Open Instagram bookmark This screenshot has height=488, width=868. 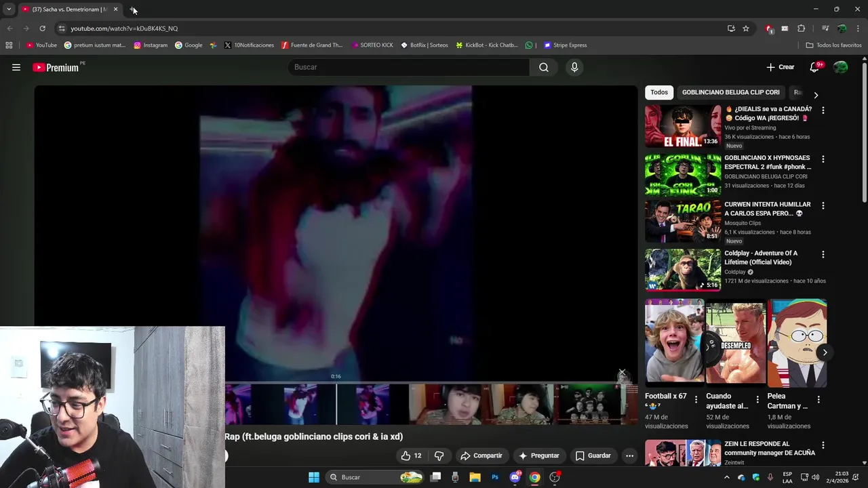coord(151,45)
